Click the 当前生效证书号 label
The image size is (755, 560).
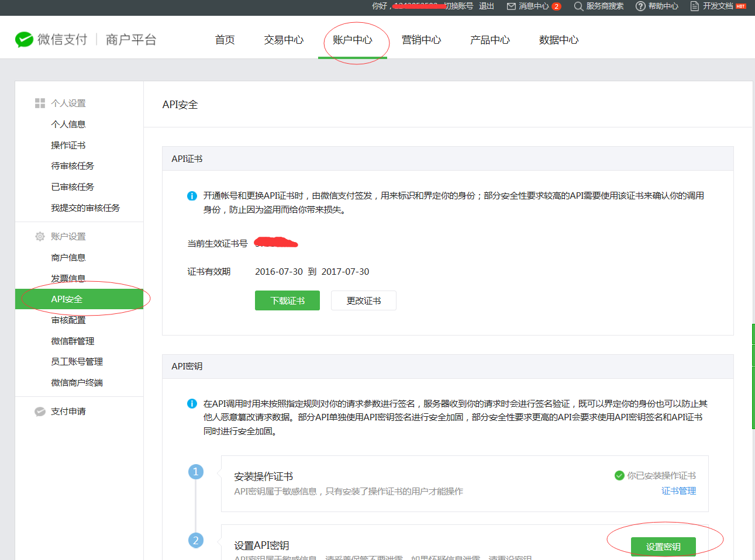pyautogui.click(x=218, y=244)
